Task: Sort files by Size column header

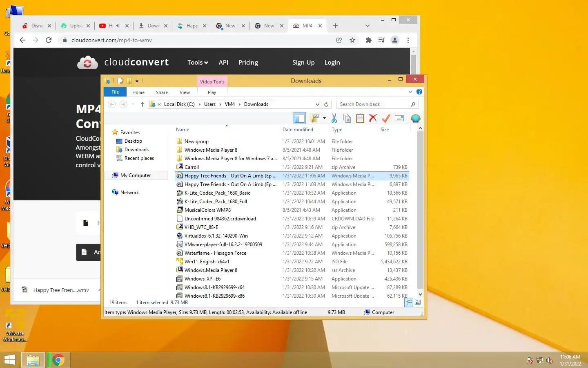Action: [x=385, y=130]
